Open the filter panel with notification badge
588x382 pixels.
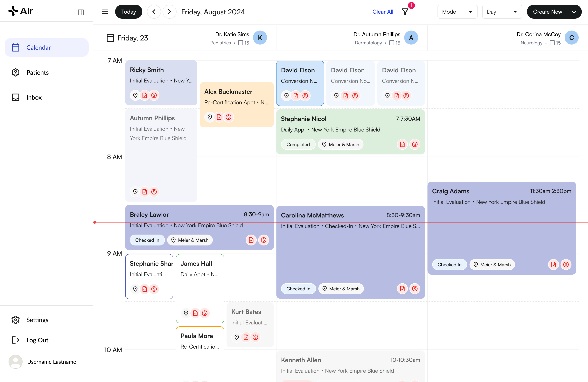405,11
